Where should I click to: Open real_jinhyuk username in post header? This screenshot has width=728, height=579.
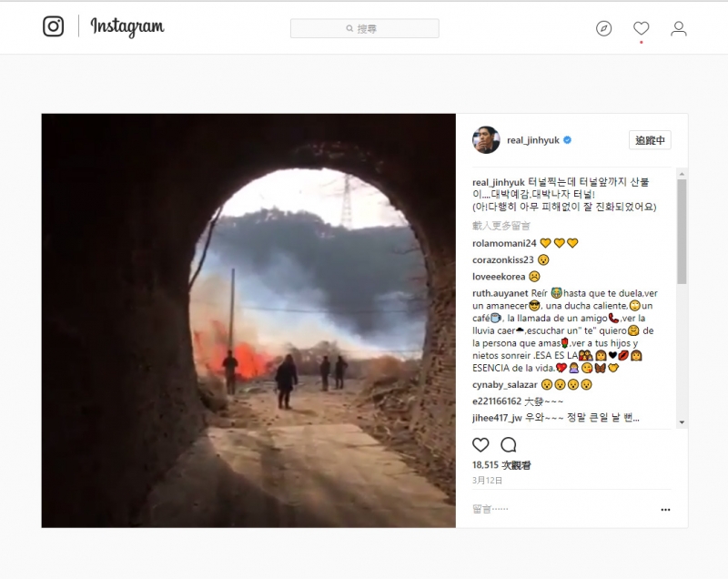pyautogui.click(x=533, y=140)
